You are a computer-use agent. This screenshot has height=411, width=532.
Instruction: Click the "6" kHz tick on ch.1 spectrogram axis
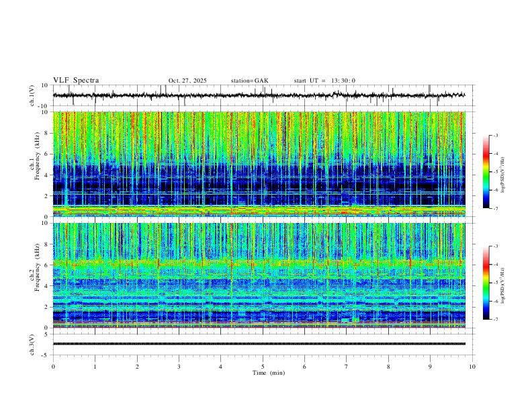tap(47, 154)
